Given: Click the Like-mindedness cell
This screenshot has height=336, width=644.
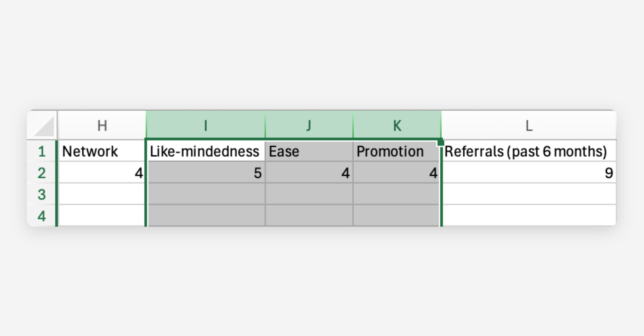Looking at the screenshot, I should point(206,151).
